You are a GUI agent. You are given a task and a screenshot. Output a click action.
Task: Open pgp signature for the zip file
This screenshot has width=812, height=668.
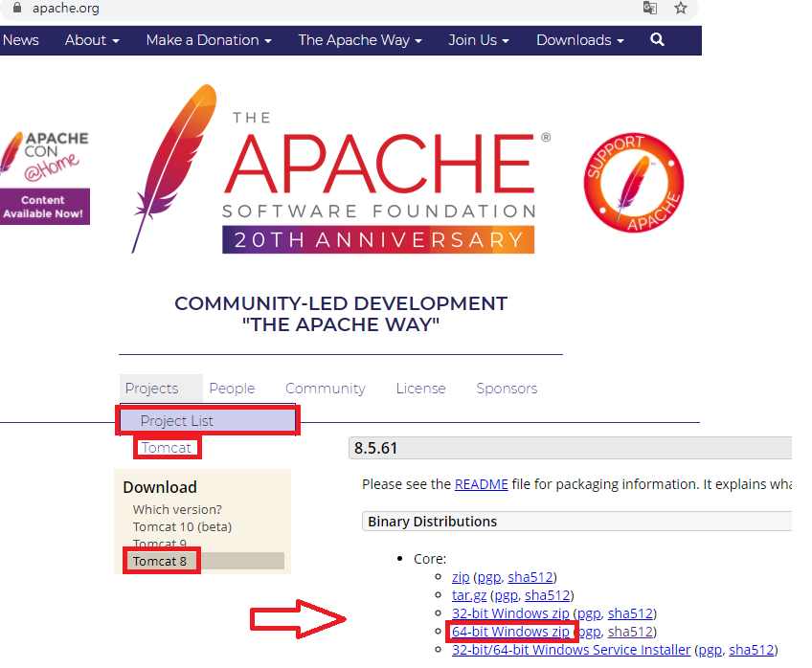coord(489,577)
